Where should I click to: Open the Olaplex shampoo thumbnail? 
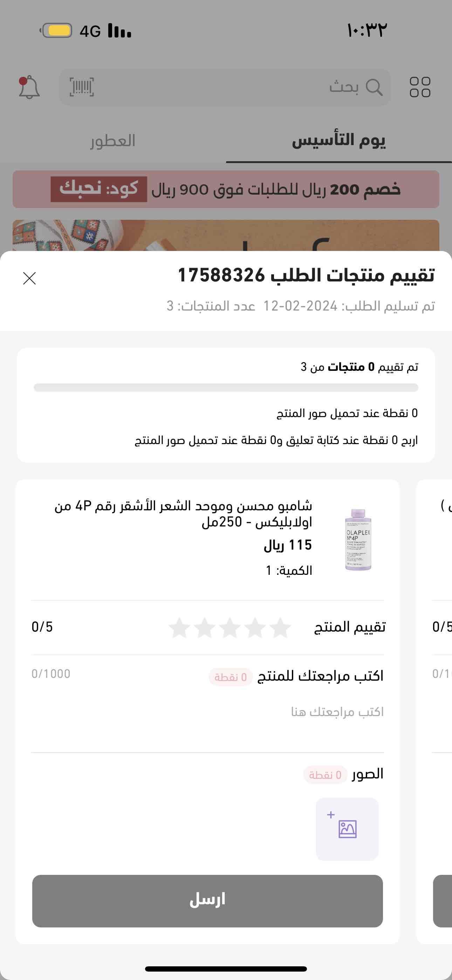(x=358, y=539)
